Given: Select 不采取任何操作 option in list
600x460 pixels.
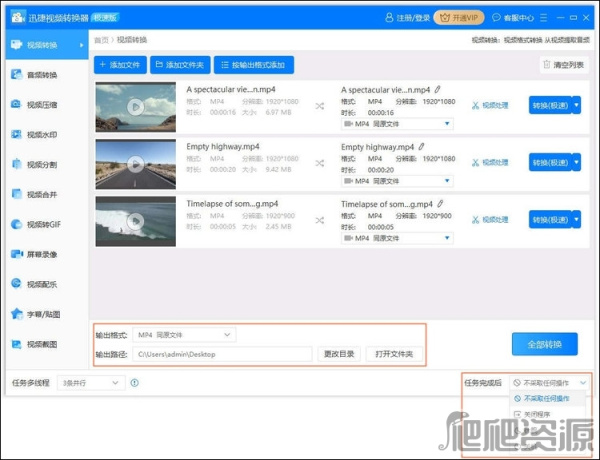Looking at the screenshot, I should pyautogui.click(x=548, y=398).
